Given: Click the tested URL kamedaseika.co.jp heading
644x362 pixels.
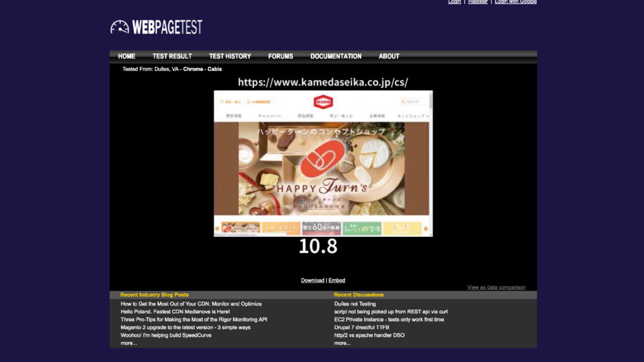Looking at the screenshot, I should point(323,82).
